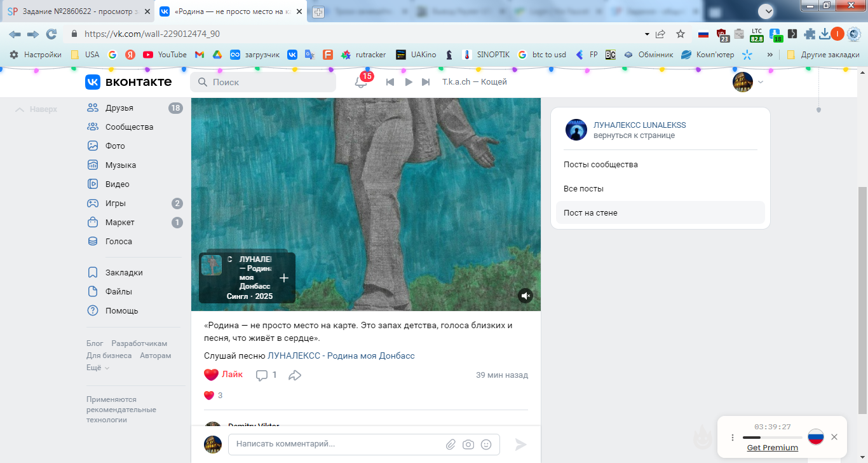Open the browser extensions puzzle icon
This screenshot has height=463, width=868.
810,34
